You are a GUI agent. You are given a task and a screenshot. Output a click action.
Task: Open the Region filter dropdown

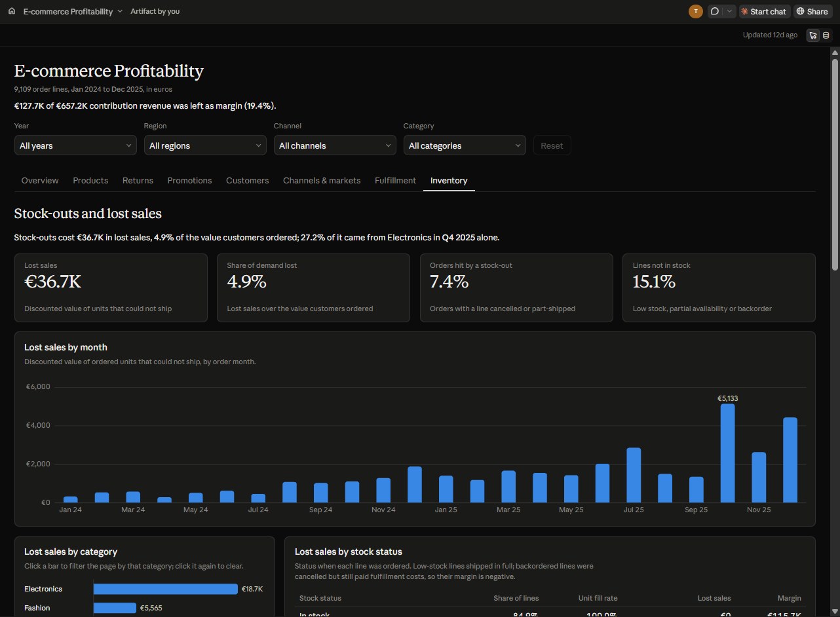[205, 145]
